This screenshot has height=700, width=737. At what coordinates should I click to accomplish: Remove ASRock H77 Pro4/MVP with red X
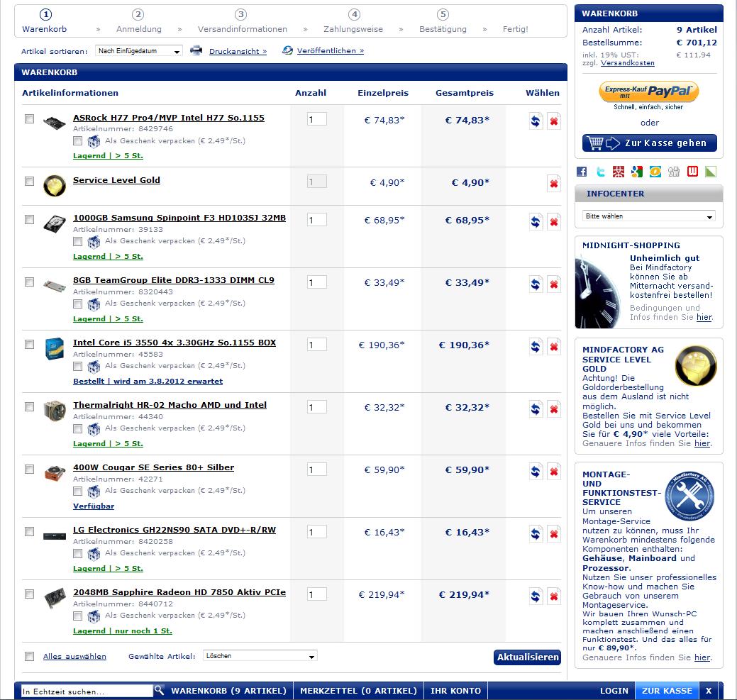tap(554, 121)
